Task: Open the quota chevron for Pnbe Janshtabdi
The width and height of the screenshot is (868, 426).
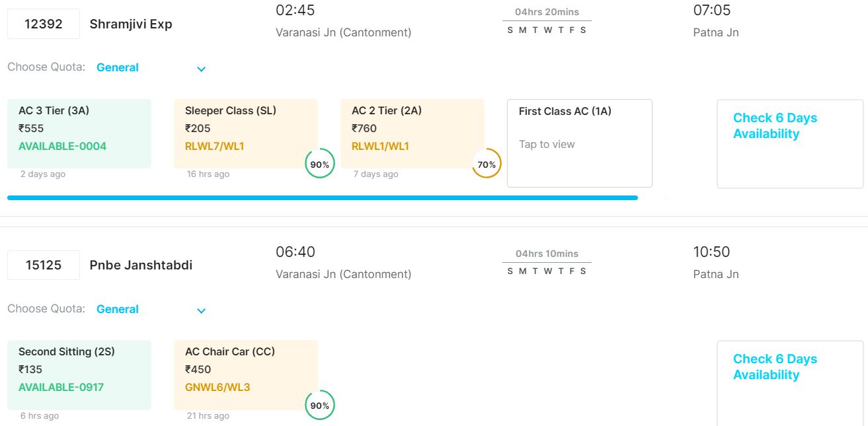Action: pos(202,310)
